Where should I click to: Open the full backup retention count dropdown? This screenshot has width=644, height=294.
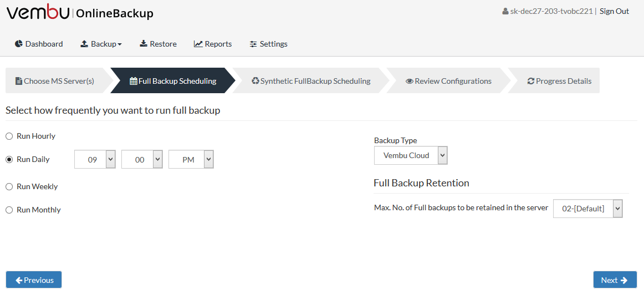[x=588, y=209]
